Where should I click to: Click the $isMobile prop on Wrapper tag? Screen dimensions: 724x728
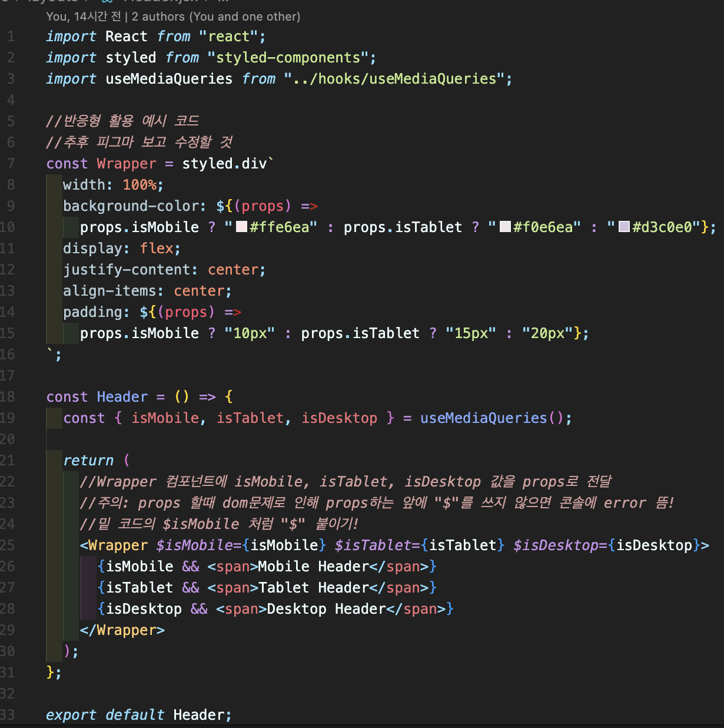pyautogui.click(x=194, y=545)
